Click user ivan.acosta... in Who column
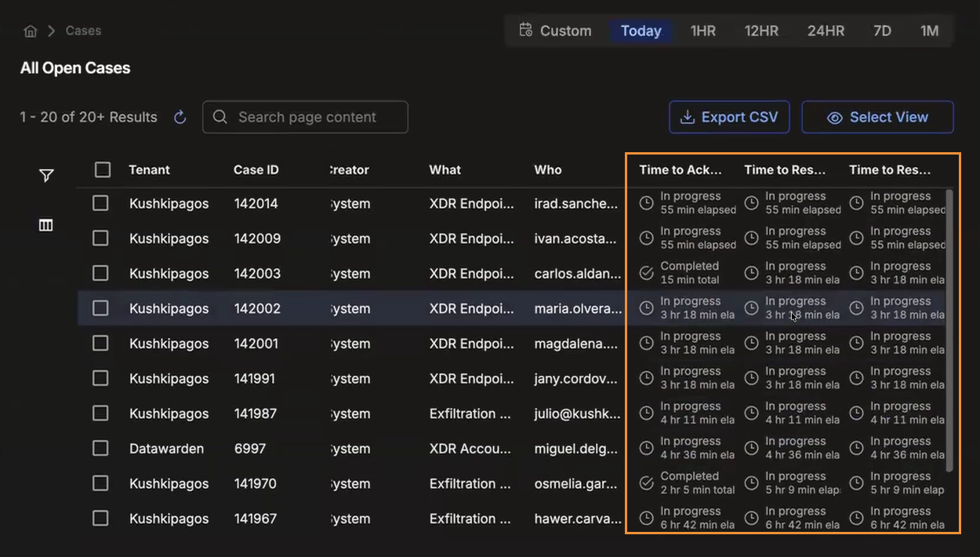The width and height of the screenshot is (980, 557). pos(576,238)
